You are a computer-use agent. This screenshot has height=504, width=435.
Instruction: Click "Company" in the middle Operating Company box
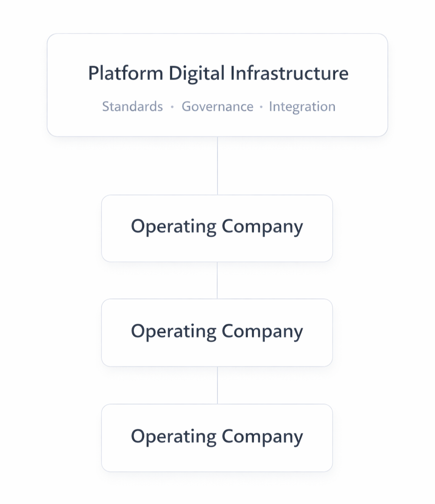tap(262, 331)
